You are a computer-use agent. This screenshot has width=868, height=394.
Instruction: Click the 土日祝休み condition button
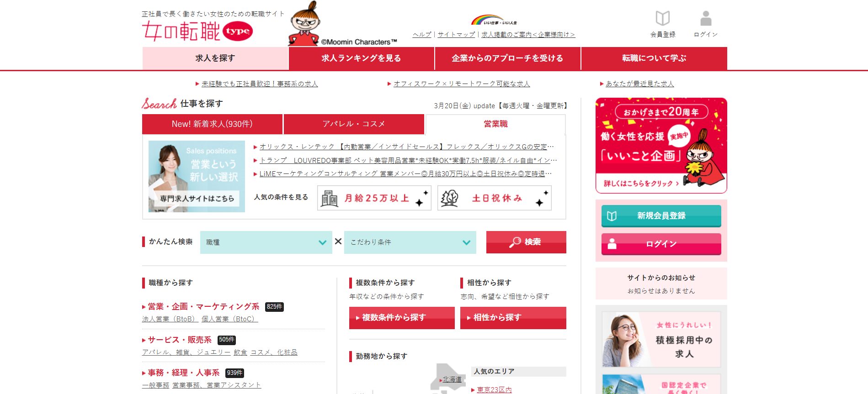(495, 198)
